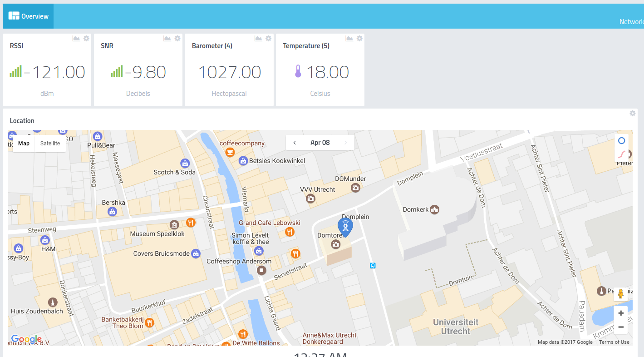Open the Network menu item
644x357 pixels.
pos(631,22)
